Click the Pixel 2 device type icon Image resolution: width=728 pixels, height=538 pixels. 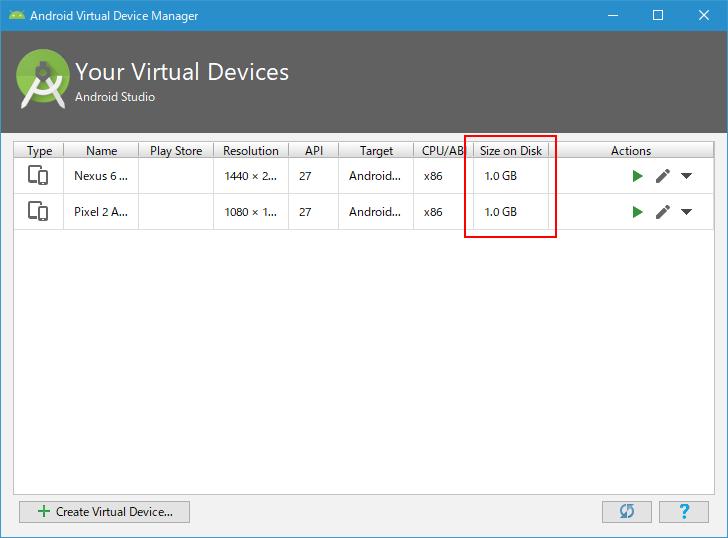pyautogui.click(x=38, y=212)
